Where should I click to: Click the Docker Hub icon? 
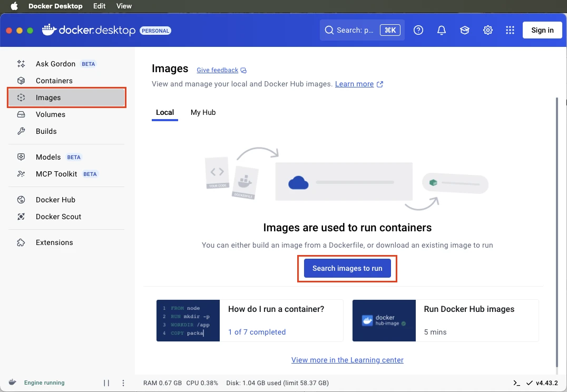click(21, 200)
